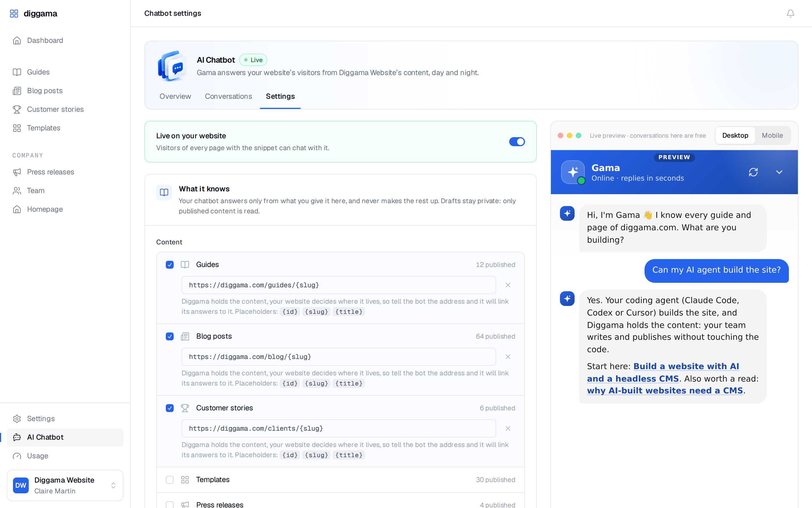Click the {id} placeholder under Blog posts
Screen dimensions: 812x508
[x=290, y=383]
